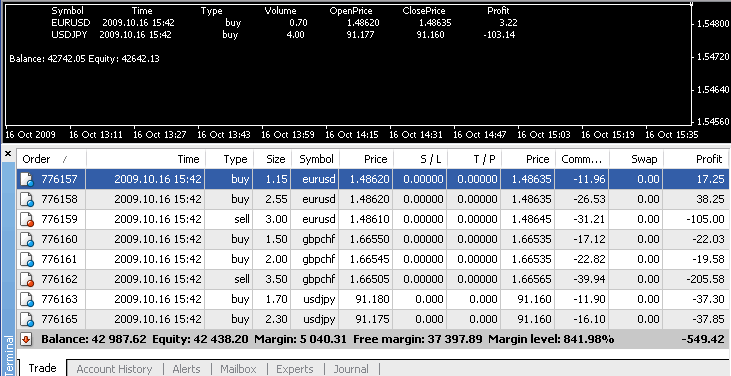The width and height of the screenshot is (731, 376).
Task: Click the order icon for order 776160
Action: tap(27, 239)
